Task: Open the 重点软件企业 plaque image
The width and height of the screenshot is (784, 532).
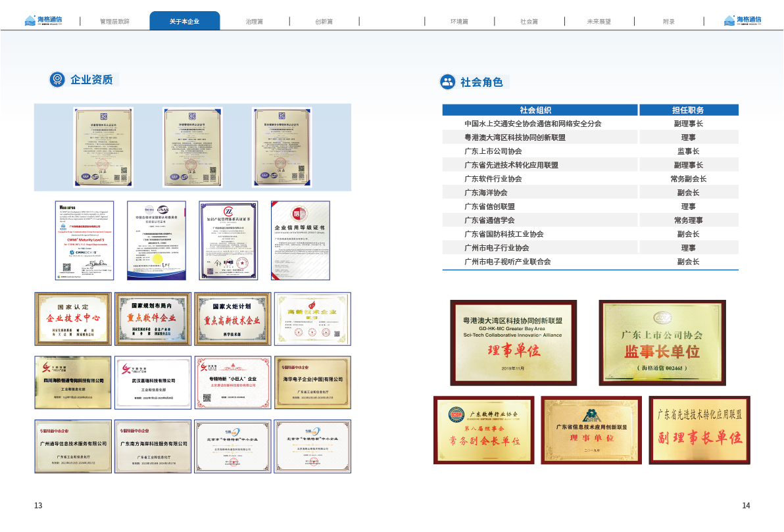Action: click(153, 319)
